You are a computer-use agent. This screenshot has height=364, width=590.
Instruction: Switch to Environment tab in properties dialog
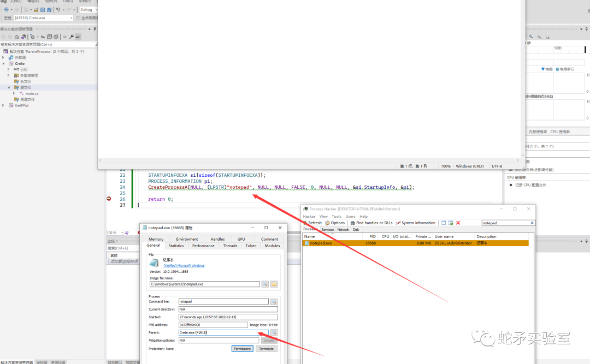click(187, 239)
